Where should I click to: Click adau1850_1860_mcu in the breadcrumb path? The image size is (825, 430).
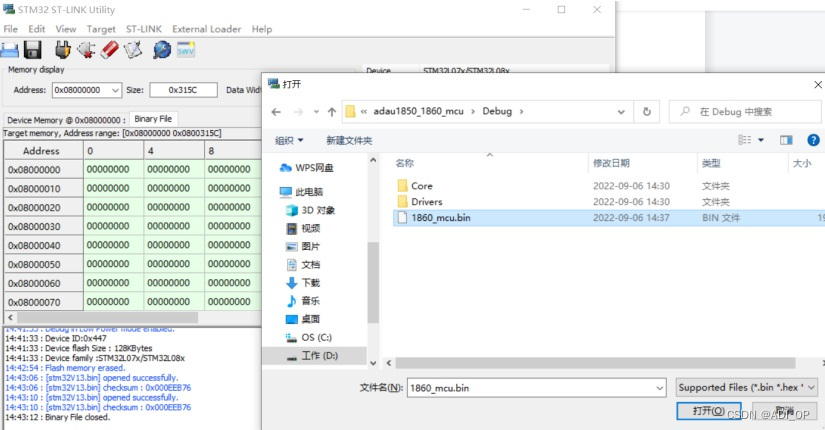pos(418,112)
